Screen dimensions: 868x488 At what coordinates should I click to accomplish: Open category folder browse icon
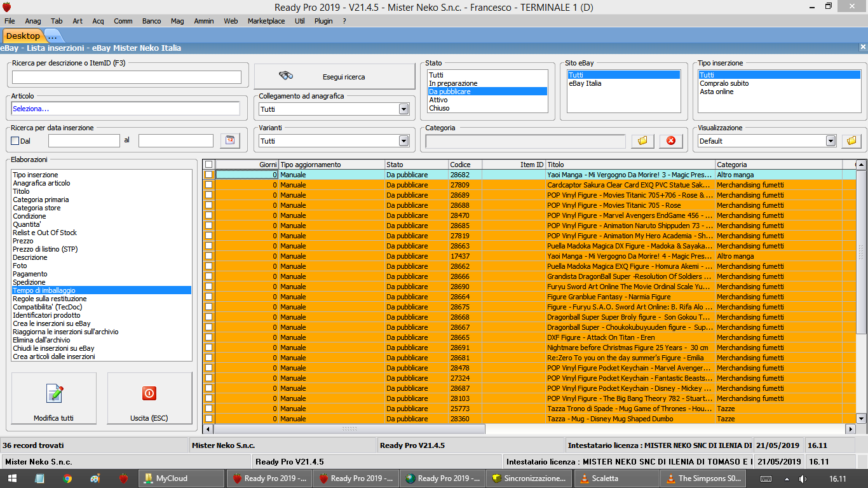pyautogui.click(x=642, y=140)
